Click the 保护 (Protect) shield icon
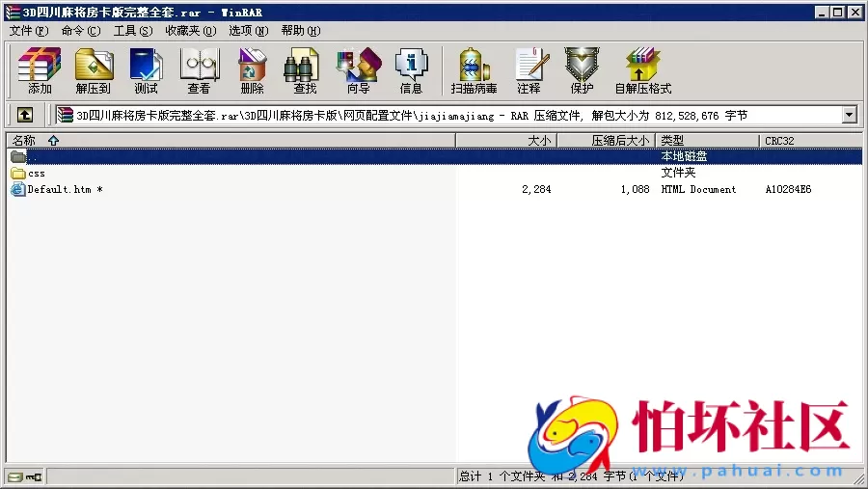 [582, 70]
